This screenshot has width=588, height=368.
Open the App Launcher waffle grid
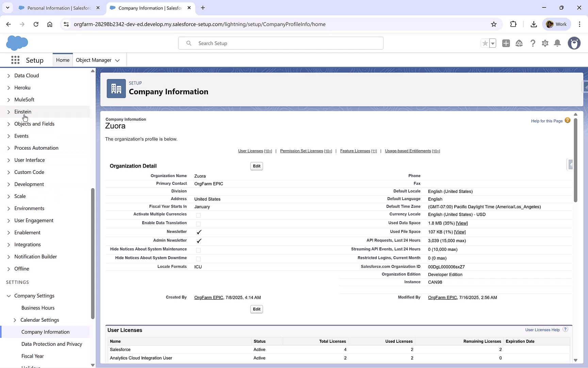(15, 60)
